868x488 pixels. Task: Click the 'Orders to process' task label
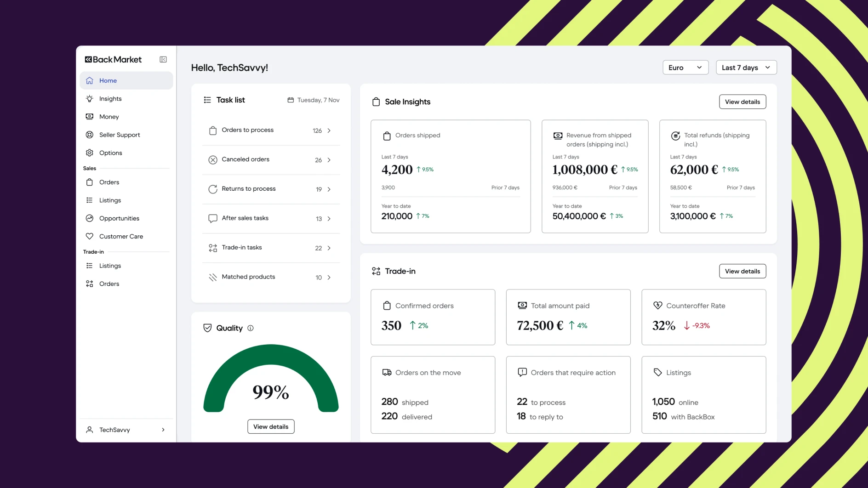[247, 130]
